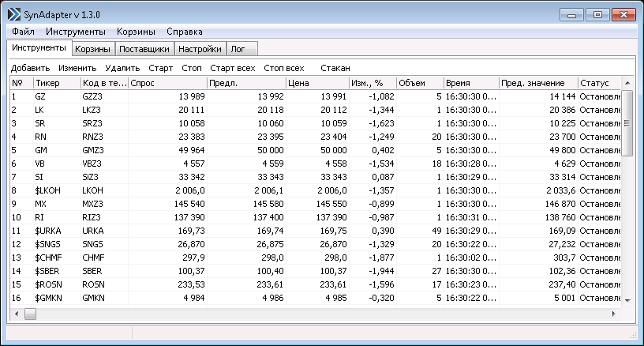This screenshot has height=346, width=644.
Task: Switch to the Настройки tab
Action: [200, 49]
